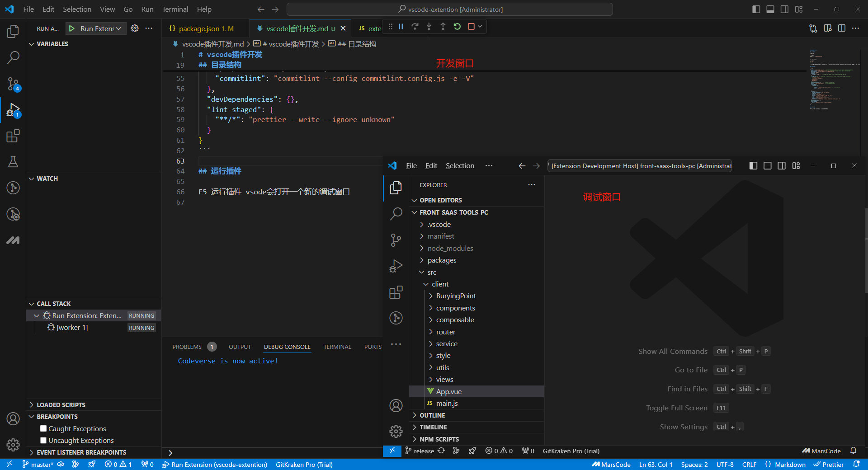868x470 pixels.
Task: Expand NPM SCRIPTS section
Action: [x=476, y=439]
